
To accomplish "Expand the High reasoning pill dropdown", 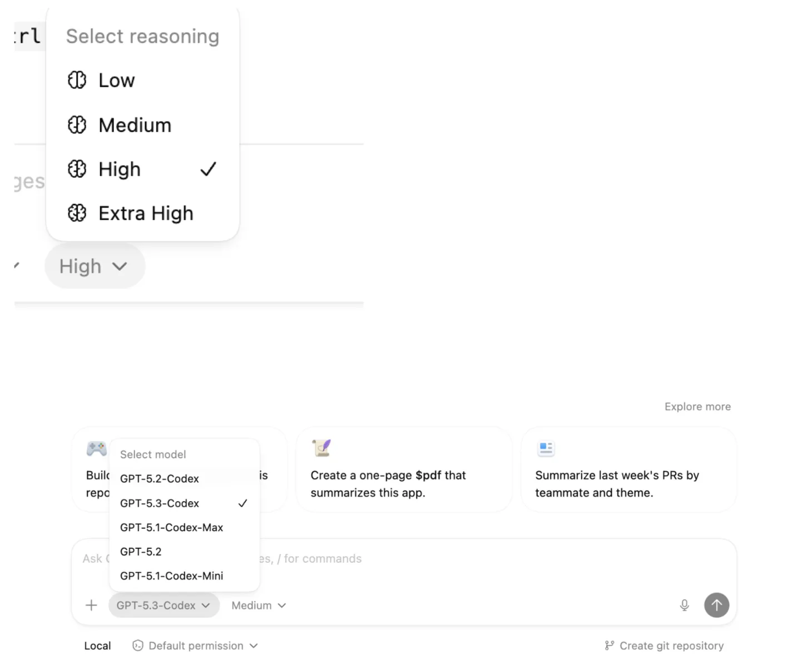I will (x=94, y=266).
